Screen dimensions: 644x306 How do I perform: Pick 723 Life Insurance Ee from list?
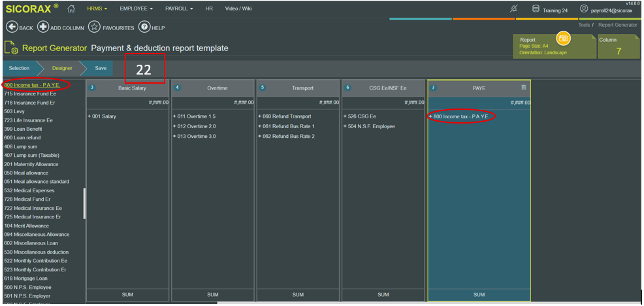click(x=28, y=120)
